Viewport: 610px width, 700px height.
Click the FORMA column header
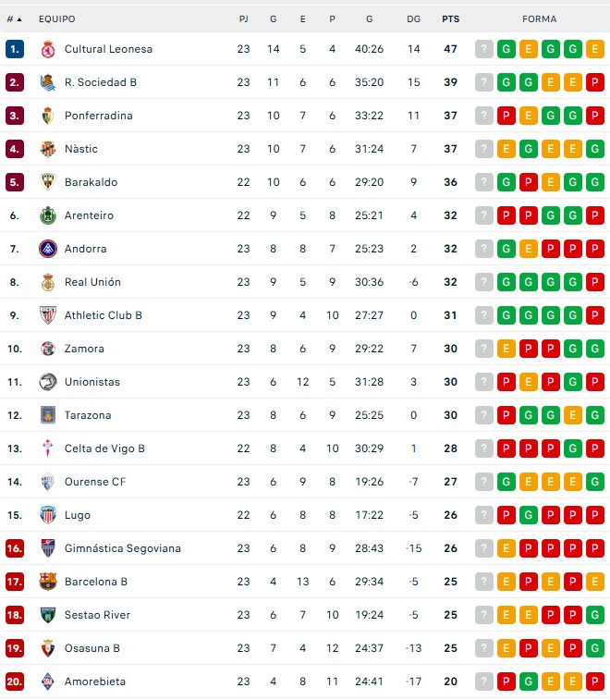tap(539, 18)
